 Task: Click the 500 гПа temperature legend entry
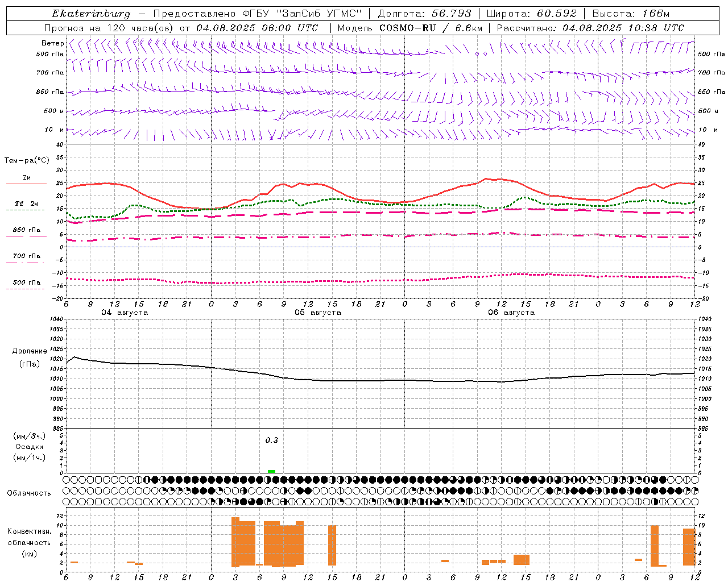(x=27, y=282)
